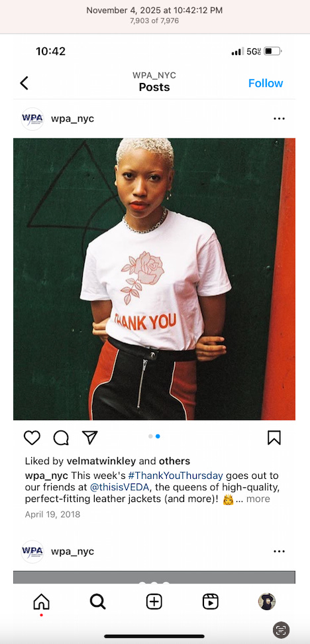Tap the text scan icon at bottom right

coord(282,629)
